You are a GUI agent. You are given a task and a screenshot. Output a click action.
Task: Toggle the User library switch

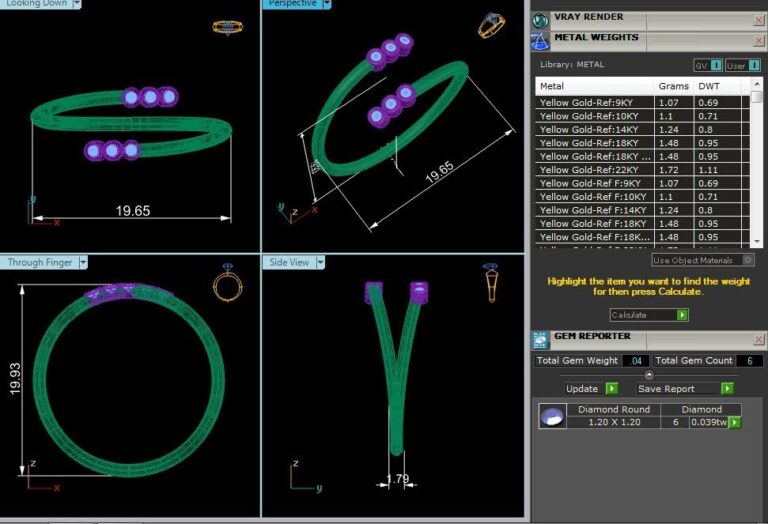[x=743, y=65]
